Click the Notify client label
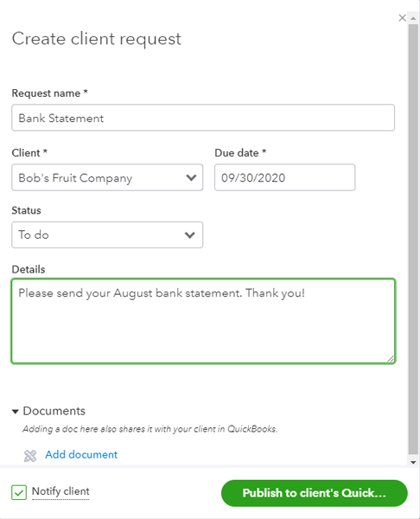Image resolution: width=420 pixels, height=519 pixels. click(x=60, y=491)
